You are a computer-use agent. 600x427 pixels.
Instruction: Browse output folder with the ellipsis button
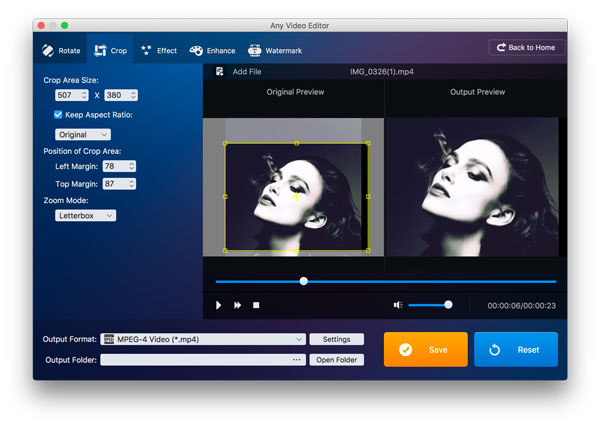pos(297,360)
